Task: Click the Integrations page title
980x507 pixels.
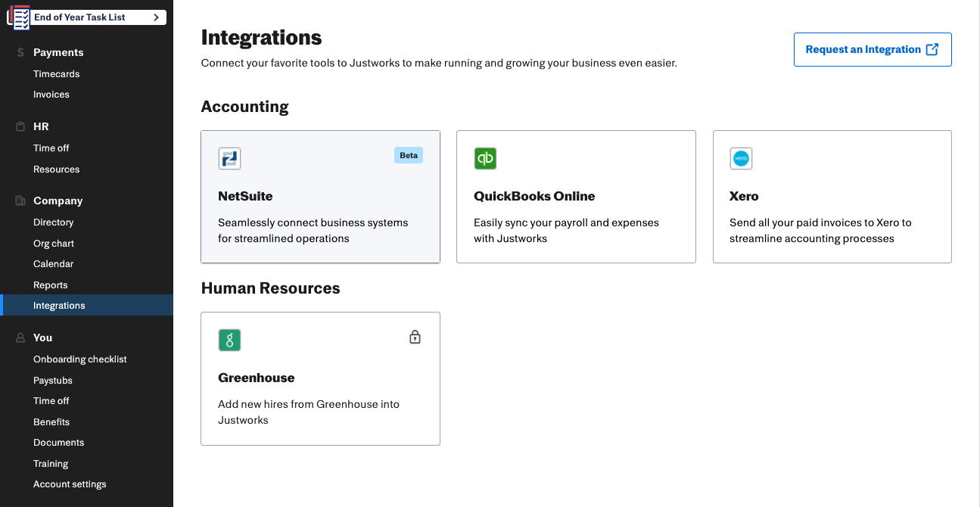Action: (x=262, y=37)
